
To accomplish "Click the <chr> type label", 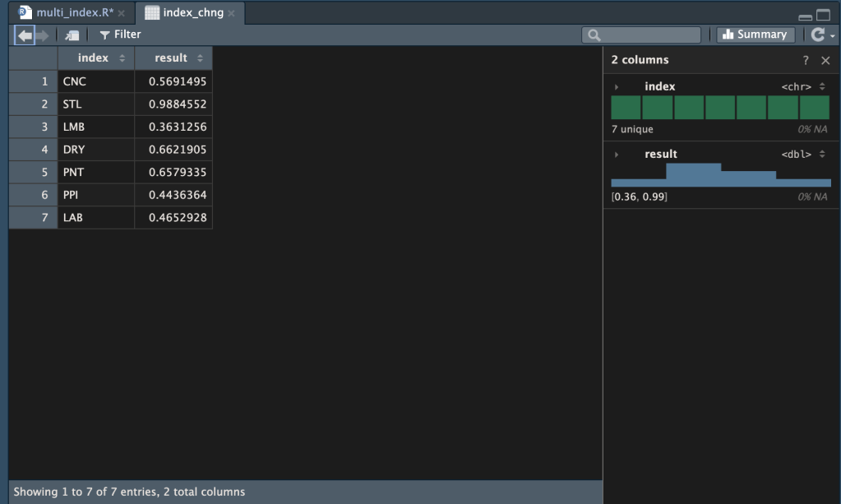I will pyautogui.click(x=796, y=87).
